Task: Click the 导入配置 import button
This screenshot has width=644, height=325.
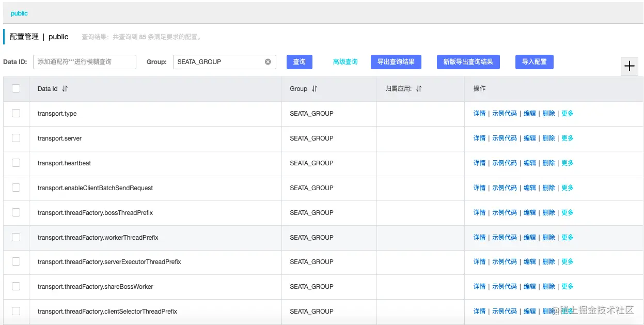Action: (534, 61)
